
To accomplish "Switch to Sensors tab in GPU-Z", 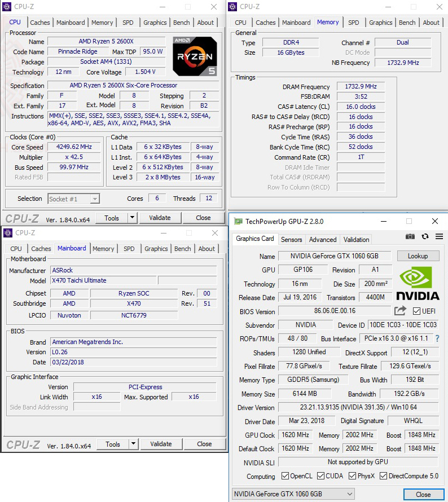I will click(x=291, y=240).
